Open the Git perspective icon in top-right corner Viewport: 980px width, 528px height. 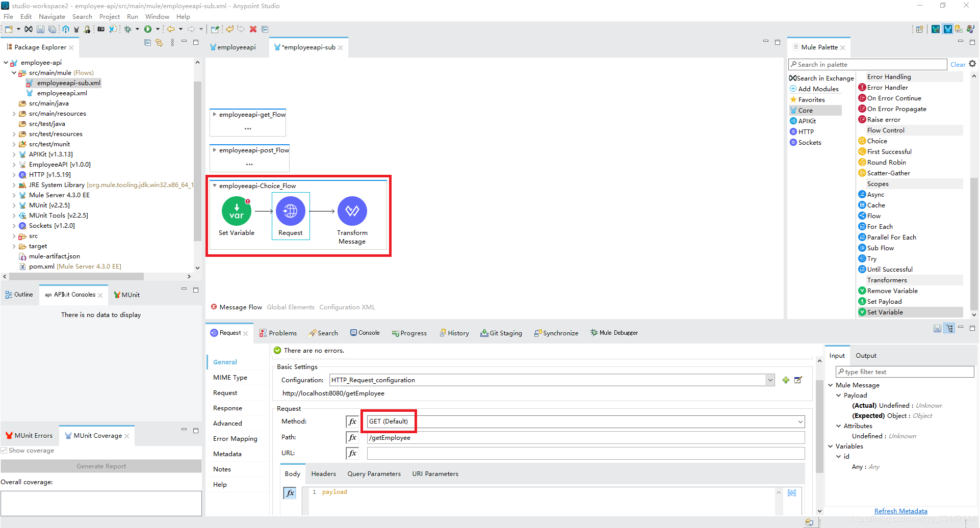click(x=959, y=30)
